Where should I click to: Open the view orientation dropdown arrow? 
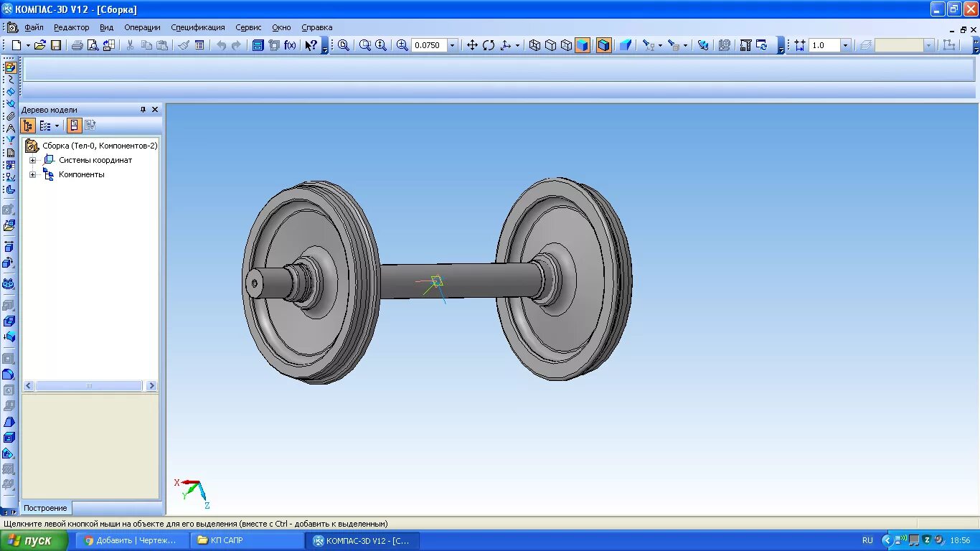click(x=517, y=45)
